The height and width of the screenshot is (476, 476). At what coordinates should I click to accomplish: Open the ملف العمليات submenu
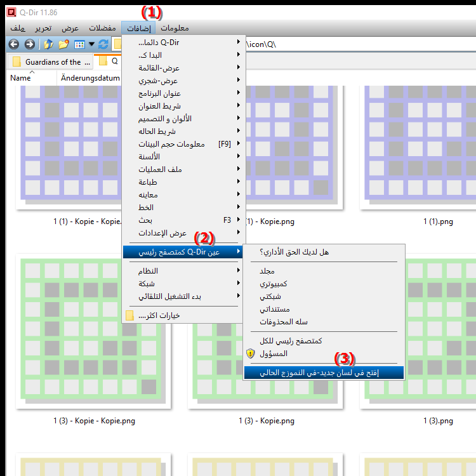click(x=183, y=169)
